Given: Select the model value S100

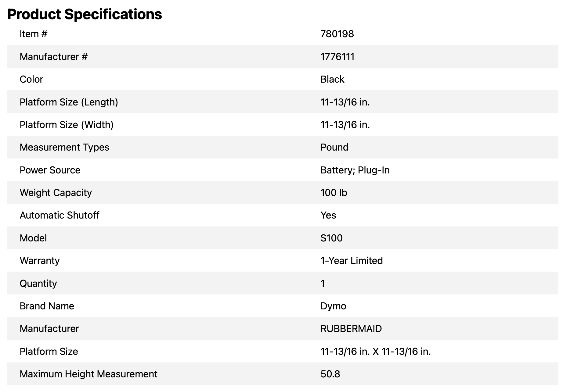Looking at the screenshot, I should click(331, 238).
